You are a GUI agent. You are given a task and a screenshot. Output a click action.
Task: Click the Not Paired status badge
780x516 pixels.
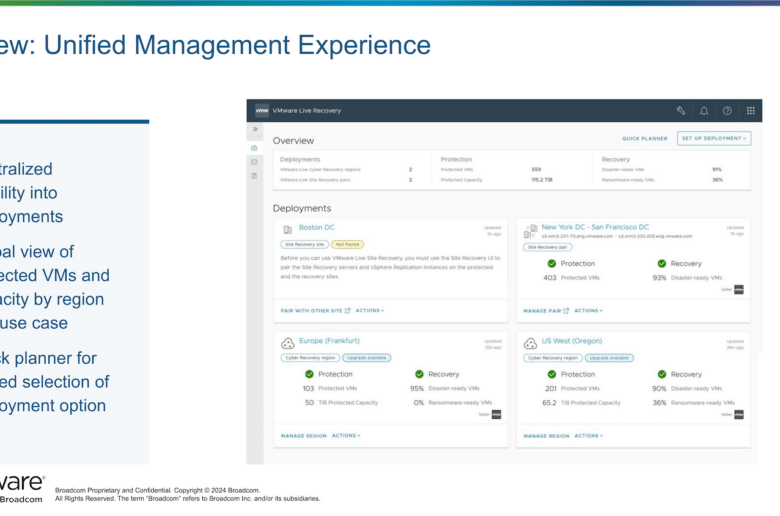(x=347, y=244)
